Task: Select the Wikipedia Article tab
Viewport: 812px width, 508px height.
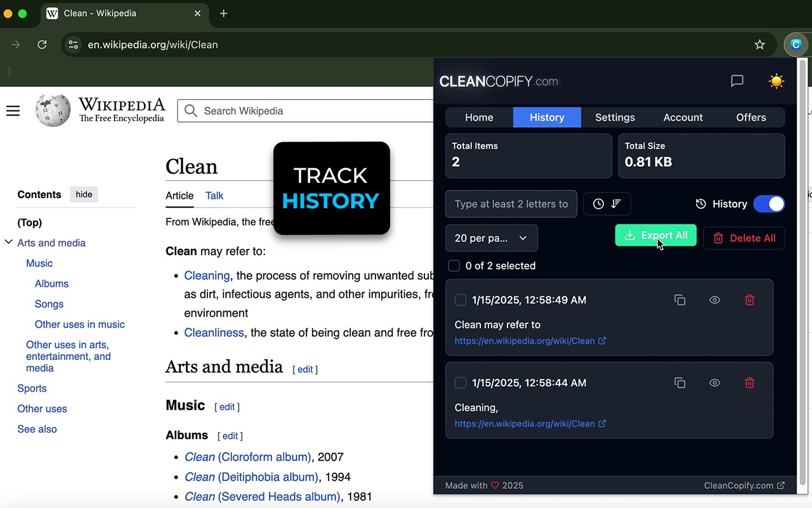Action: tap(180, 196)
